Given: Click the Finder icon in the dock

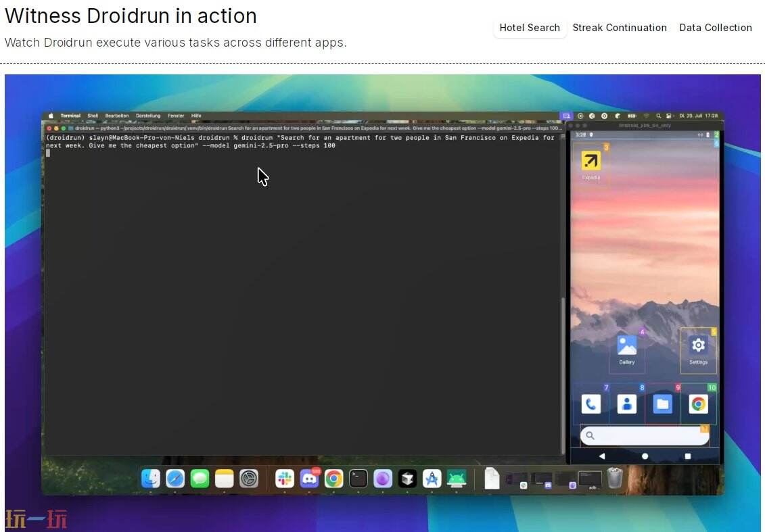Looking at the screenshot, I should [150, 479].
